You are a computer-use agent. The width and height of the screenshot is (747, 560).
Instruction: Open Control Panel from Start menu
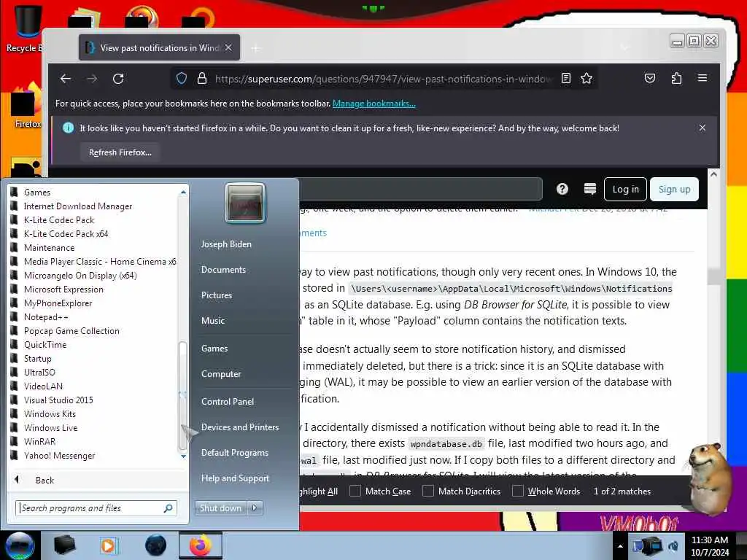(x=228, y=402)
